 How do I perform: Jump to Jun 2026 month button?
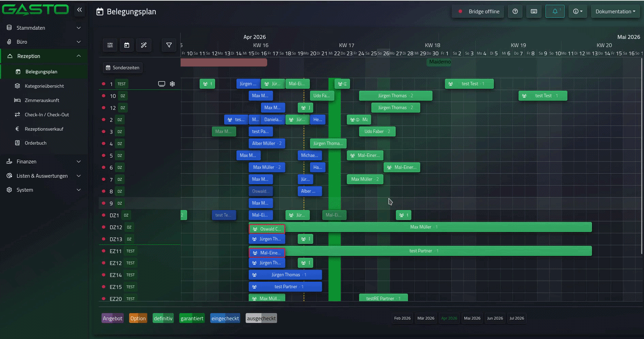click(495, 318)
